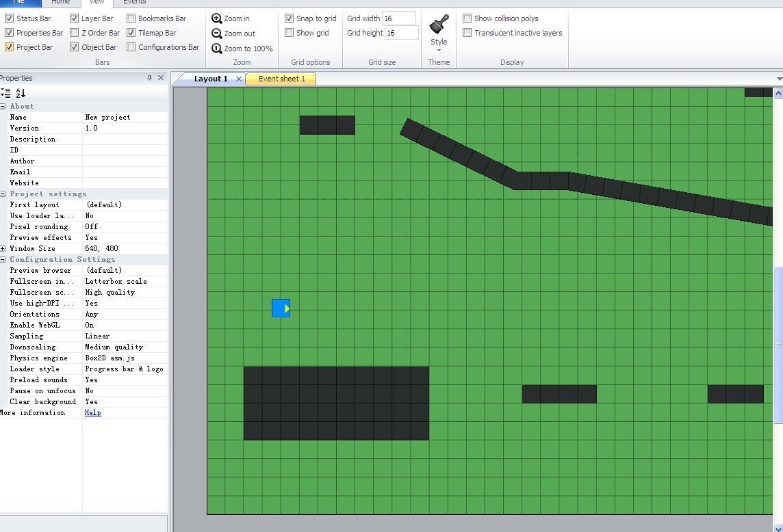The image size is (783, 532).
Task: Click the Enable WebGL On value
Action: point(125,325)
